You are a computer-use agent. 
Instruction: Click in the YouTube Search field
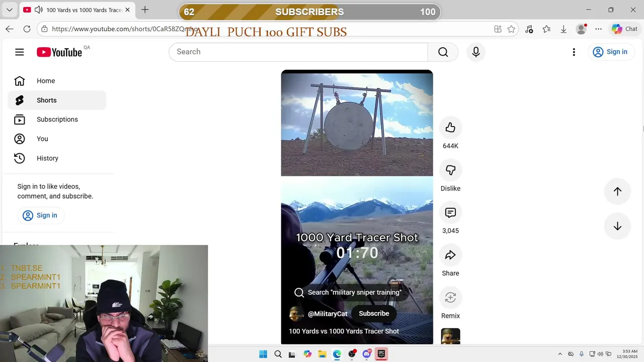[298, 52]
